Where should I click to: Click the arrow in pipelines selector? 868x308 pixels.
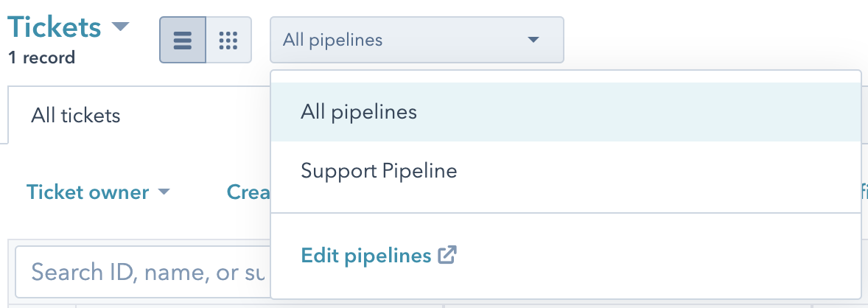pyautogui.click(x=534, y=40)
